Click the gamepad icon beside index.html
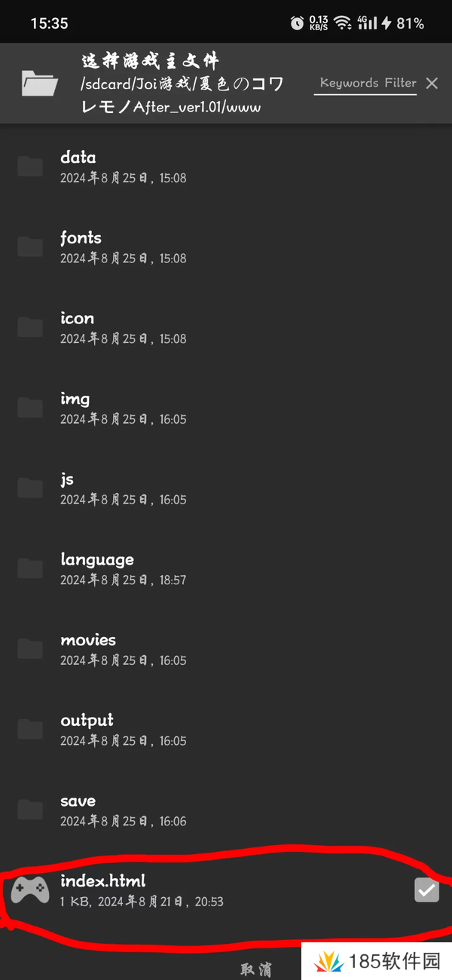452x980 pixels. click(x=31, y=890)
